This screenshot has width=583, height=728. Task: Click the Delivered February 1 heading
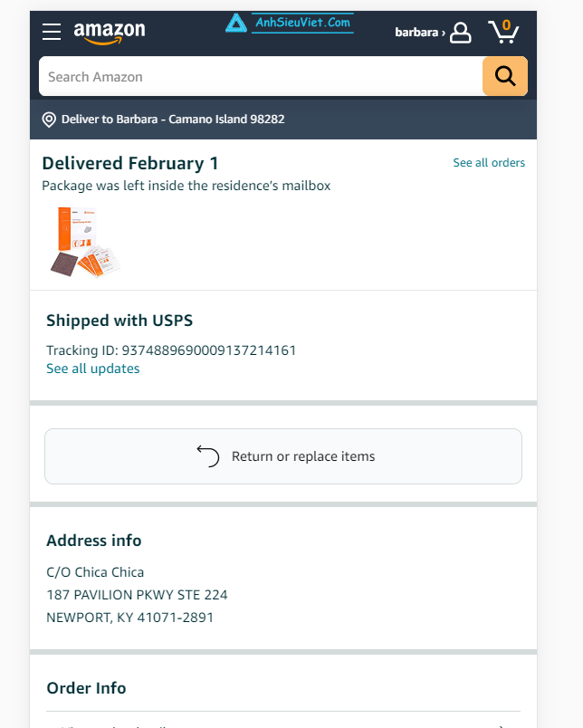coord(130,164)
